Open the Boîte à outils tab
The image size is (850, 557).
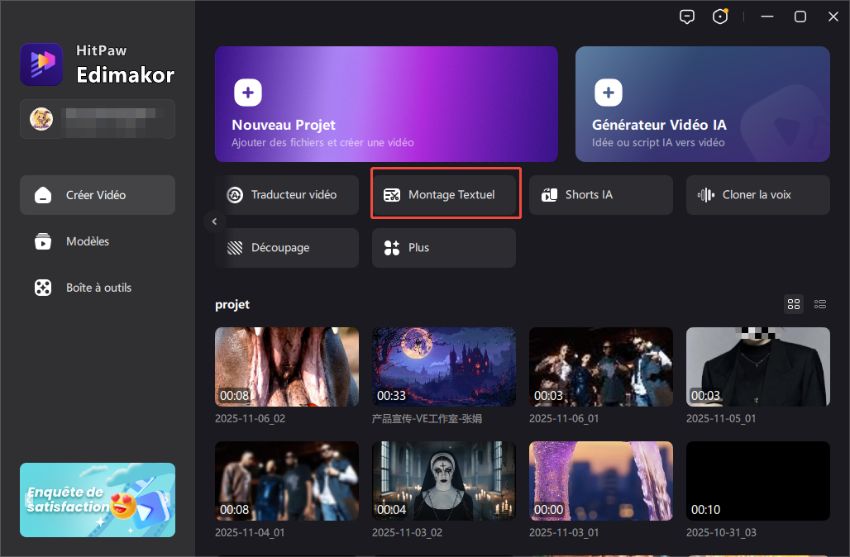(97, 288)
